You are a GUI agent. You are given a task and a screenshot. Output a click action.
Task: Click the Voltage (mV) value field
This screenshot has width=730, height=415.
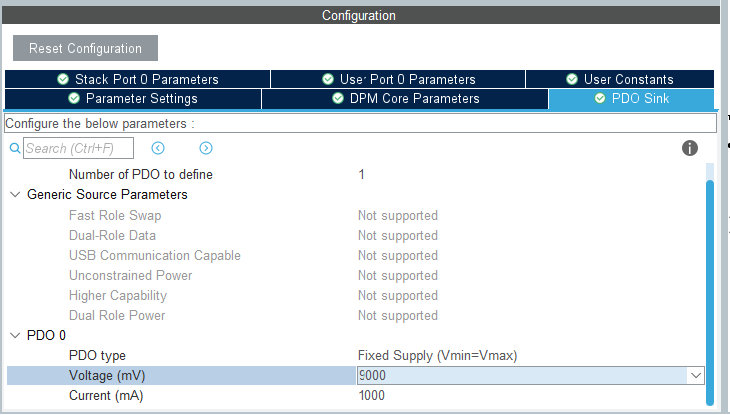(520, 375)
